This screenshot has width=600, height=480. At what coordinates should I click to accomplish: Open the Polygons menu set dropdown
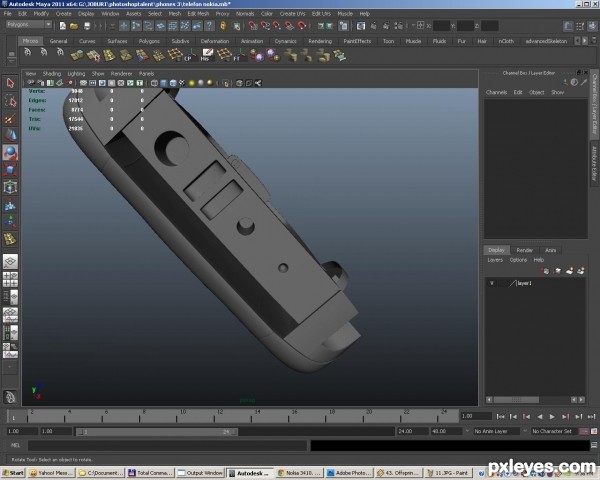pyautogui.click(x=29, y=24)
